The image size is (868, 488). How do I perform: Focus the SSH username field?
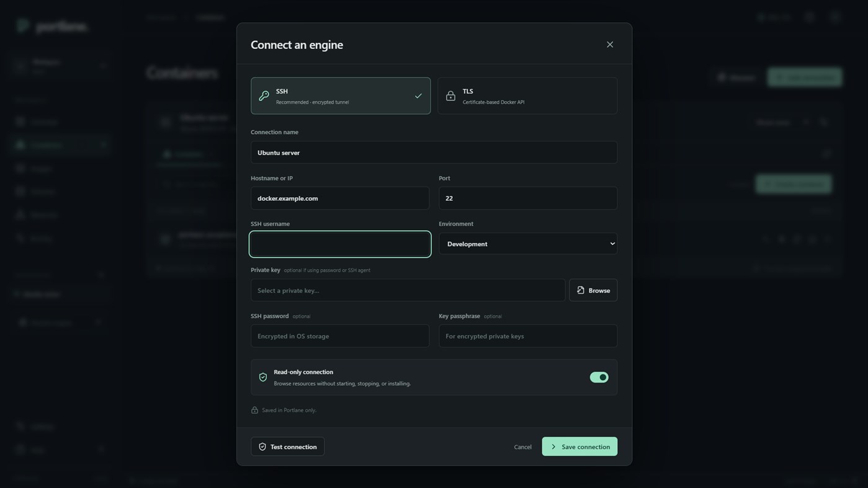(x=340, y=244)
